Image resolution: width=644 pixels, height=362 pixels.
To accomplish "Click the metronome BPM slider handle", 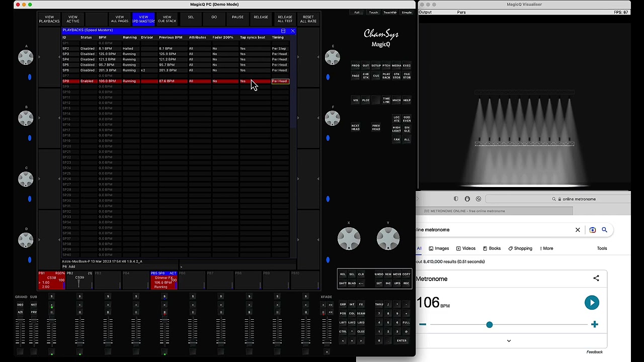I will click(490, 325).
